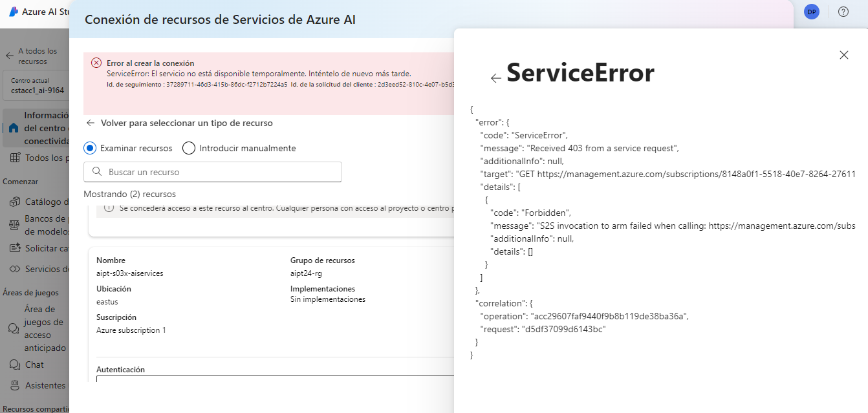Select the Examinar recursos radio button
The image size is (868, 413).
[x=91, y=148]
